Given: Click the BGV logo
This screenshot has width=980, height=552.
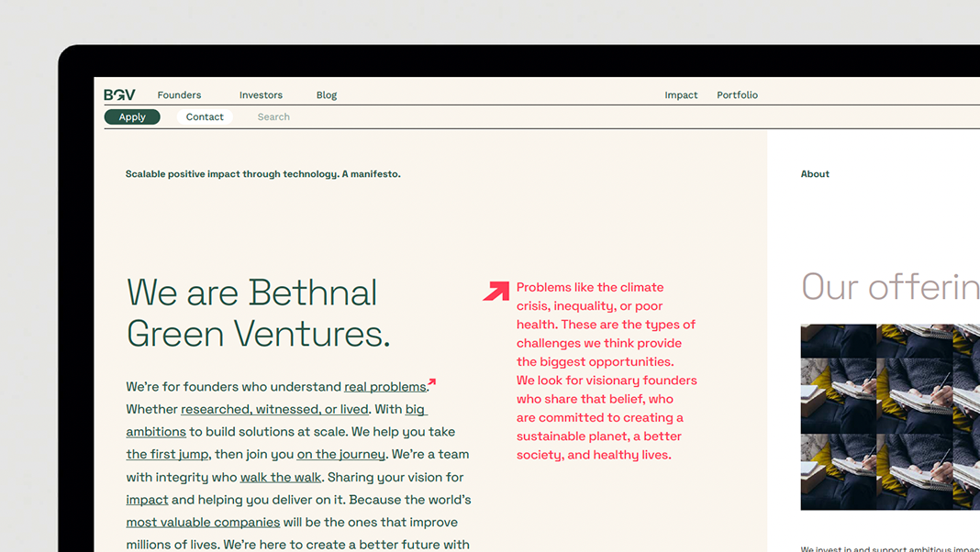Looking at the screenshot, I should tap(119, 94).
